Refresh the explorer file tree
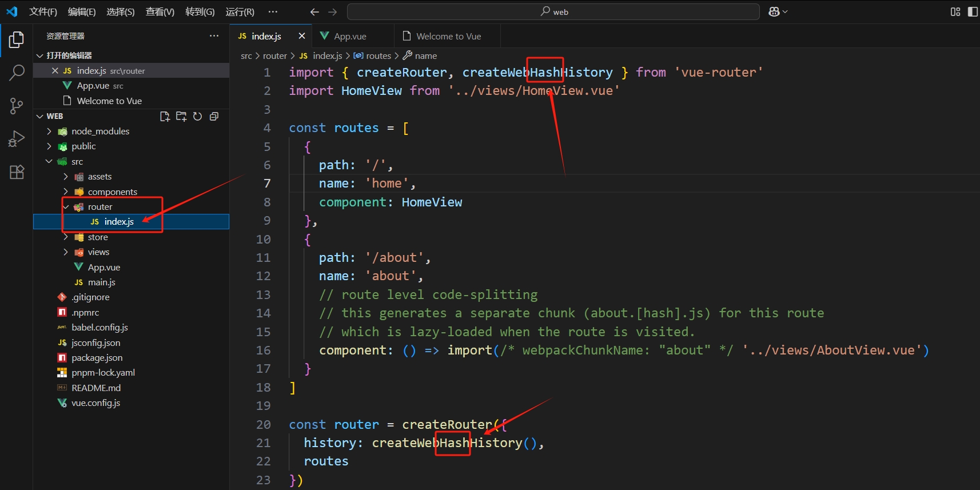This screenshot has width=980, height=490. pos(197,117)
